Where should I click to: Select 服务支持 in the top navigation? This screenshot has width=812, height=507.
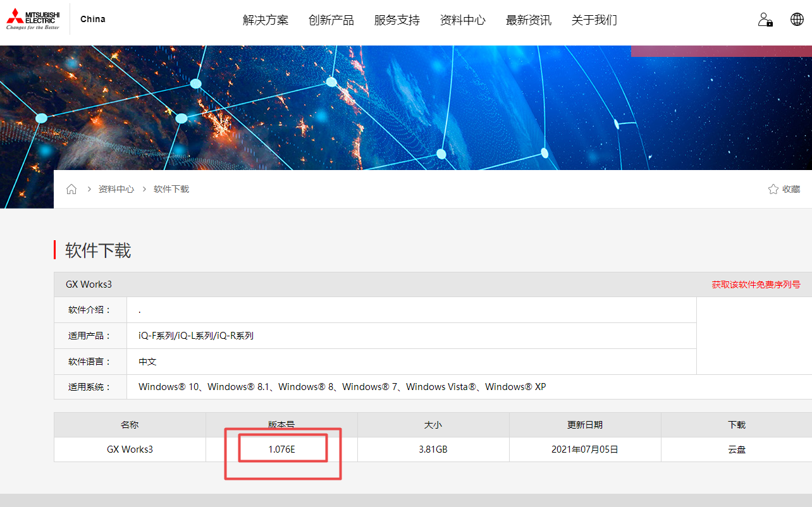click(397, 20)
